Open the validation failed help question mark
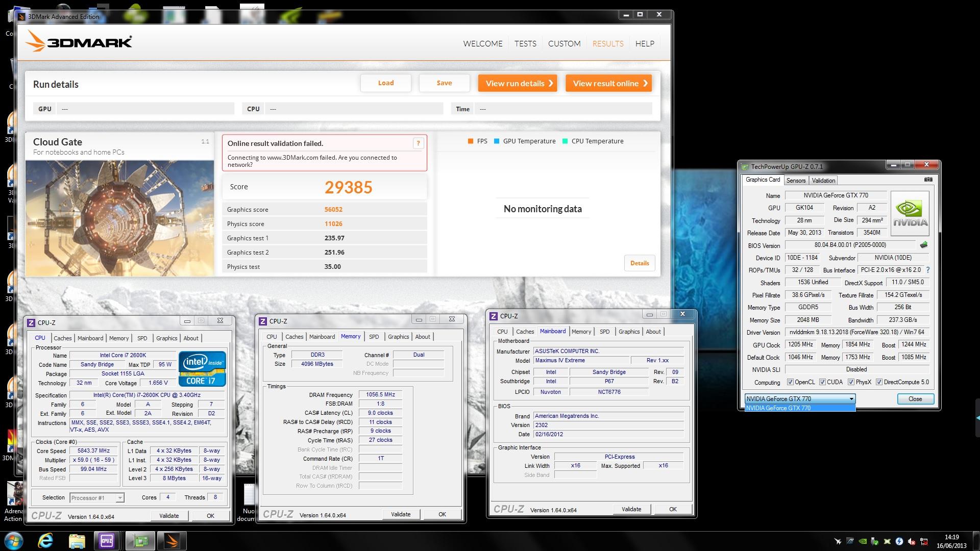 tap(418, 143)
